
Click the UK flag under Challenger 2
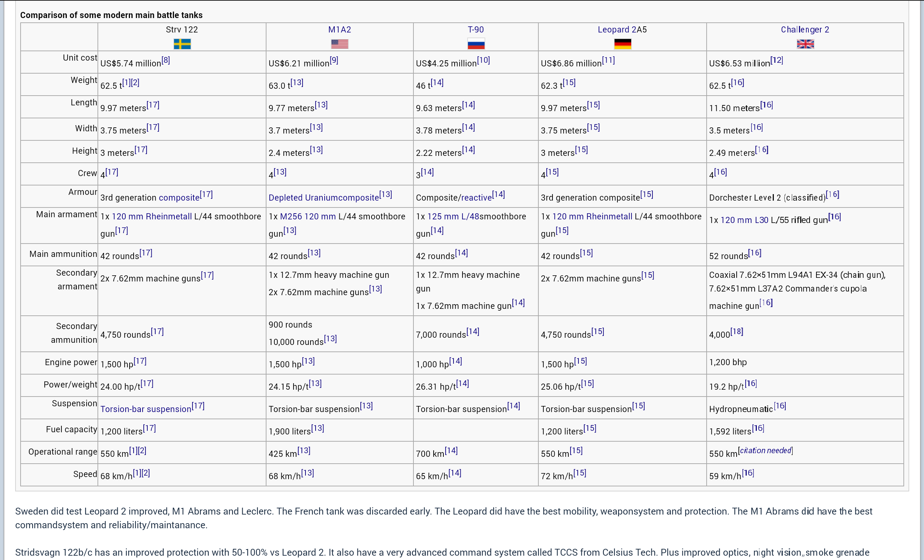(x=805, y=44)
